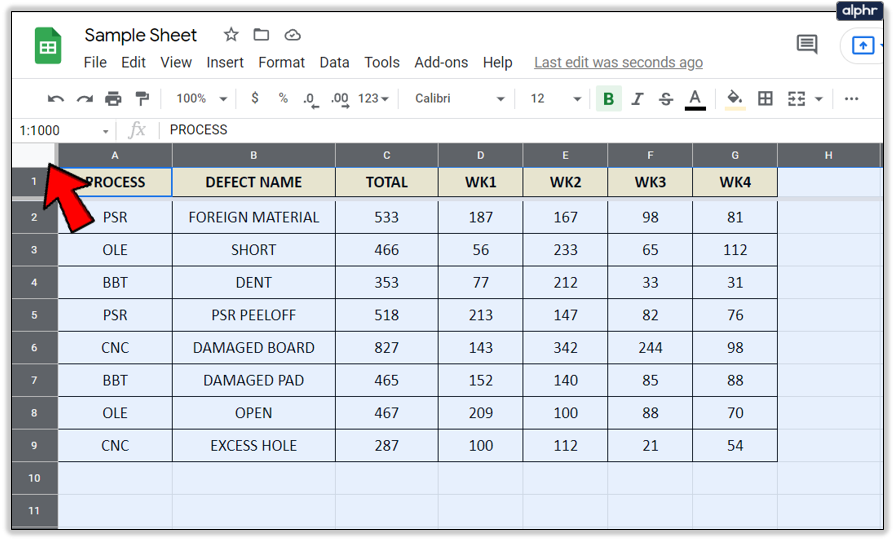
Task: Select the paint format tool
Action: tap(141, 99)
